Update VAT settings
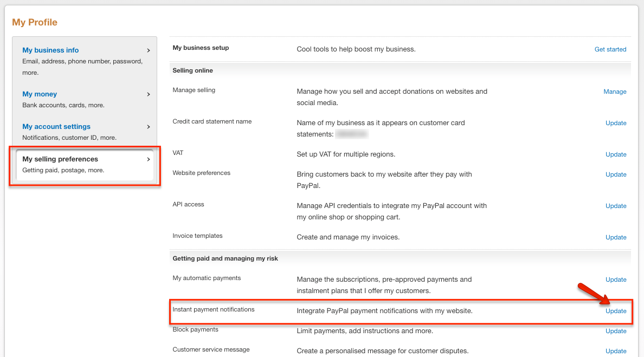Screen dimensions: 644x357 pyautogui.click(x=616, y=154)
